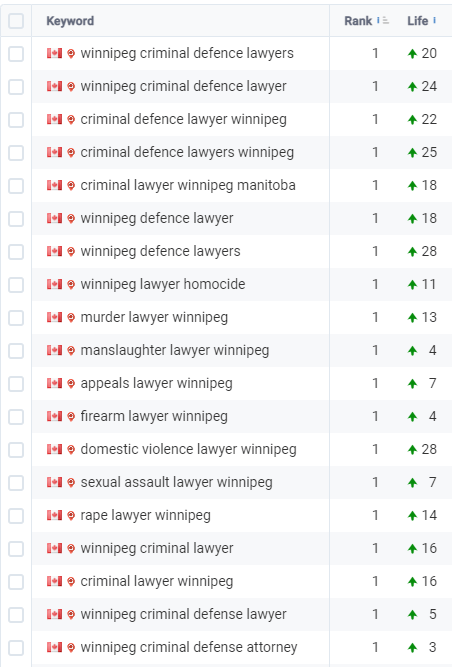Tick checkbox for winnipeg defence lawyer row
The width and height of the screenshot is (452, 667).
point(16,219)
